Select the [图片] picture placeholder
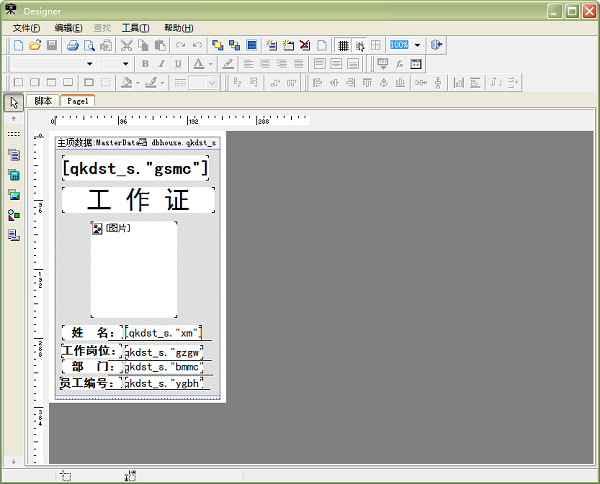This screenshot has height=484, width=600. (134, 269)
